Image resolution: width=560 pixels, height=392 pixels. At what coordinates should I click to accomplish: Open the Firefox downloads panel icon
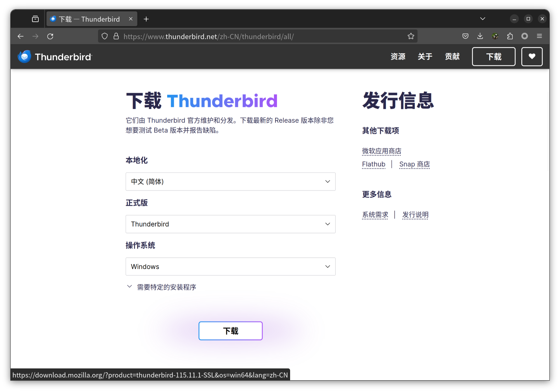coord(480,36)
